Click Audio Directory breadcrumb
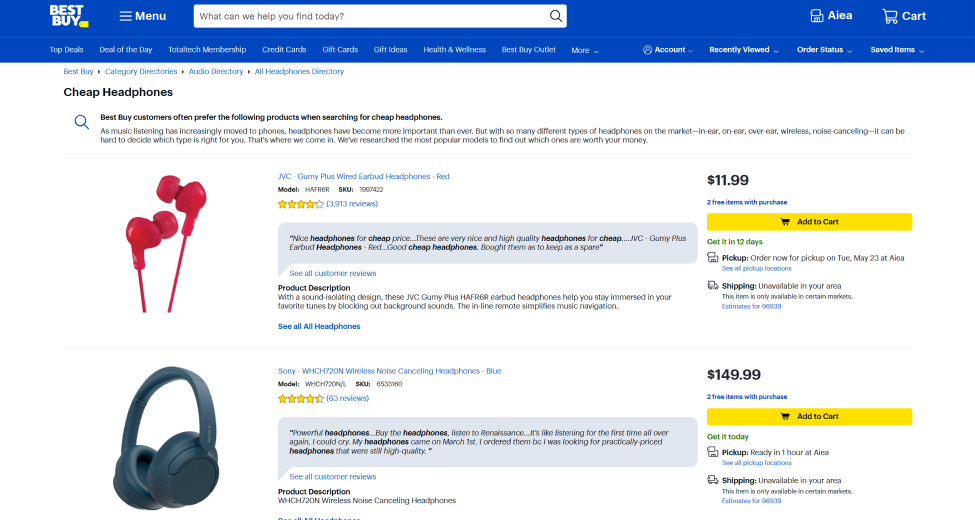The image size is (975, 520). (x=216, y=72)
